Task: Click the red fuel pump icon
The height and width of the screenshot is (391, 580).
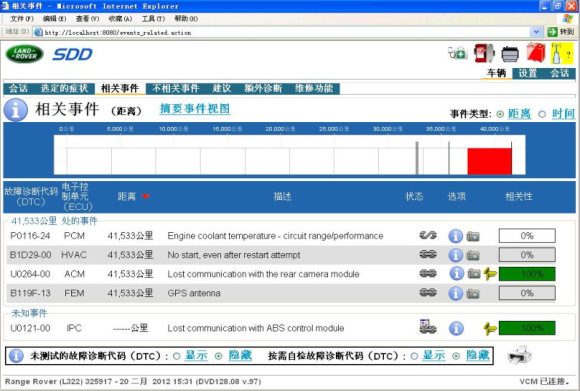Action: pyautogui.click(x=484, y=53)
